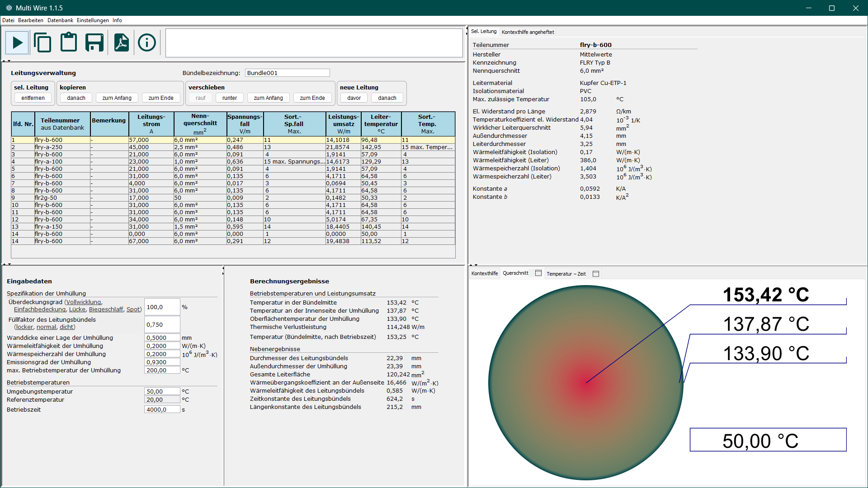The width and height of the screenshot is (868, 488).
Task: Click the Biegeschlaff link
Action: point(106,309)
